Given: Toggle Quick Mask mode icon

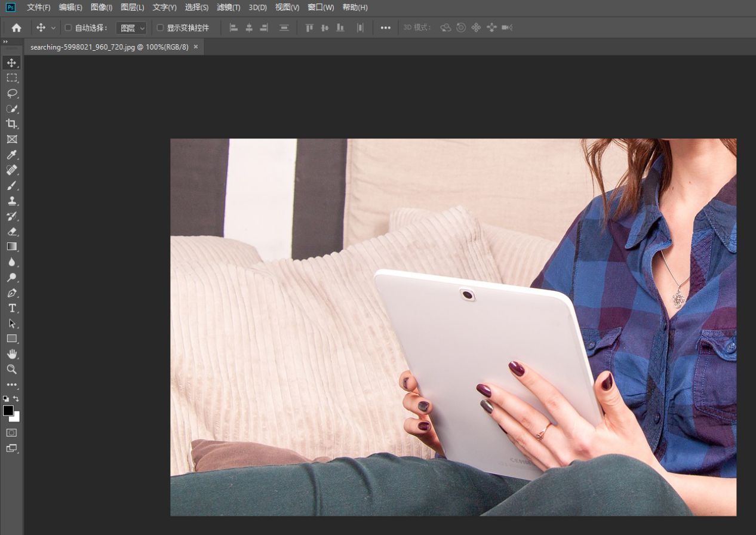Looking at the screenshot, I should coord(11,432).
